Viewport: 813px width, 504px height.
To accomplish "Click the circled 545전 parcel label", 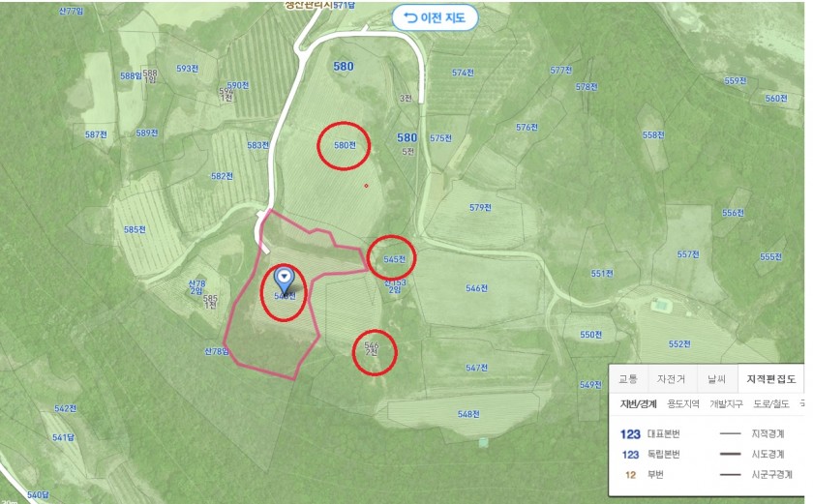I will 394,259.
